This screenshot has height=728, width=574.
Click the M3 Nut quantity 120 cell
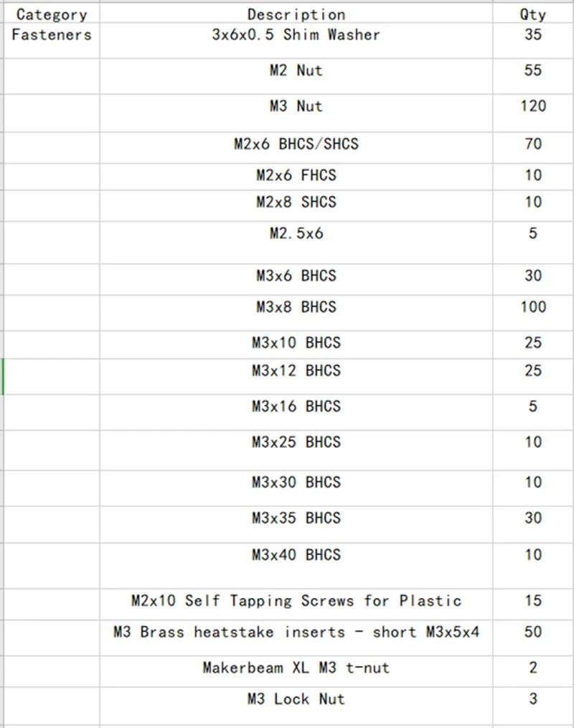pyautogui.click(x=533, y=113)
